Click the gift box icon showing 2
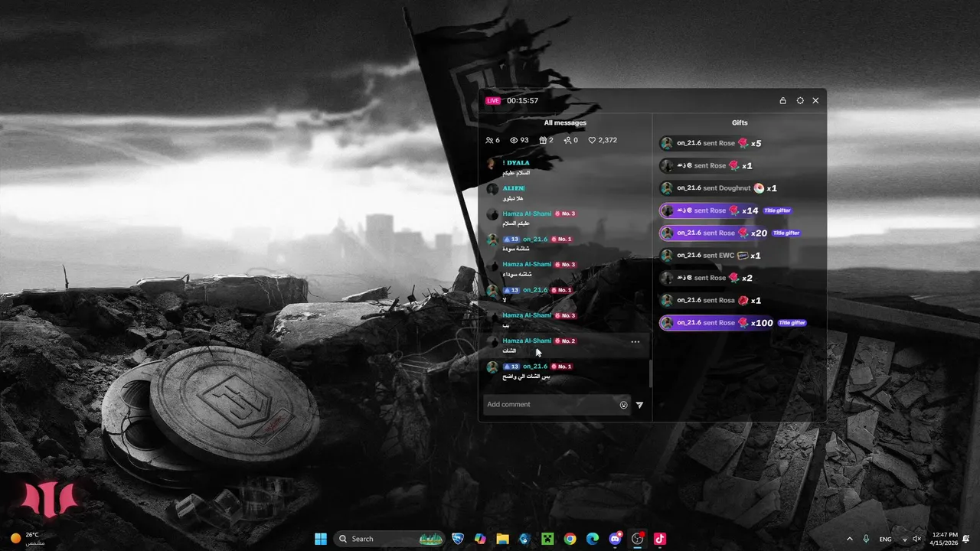This screenshot has width=980, height=551. 543,140
